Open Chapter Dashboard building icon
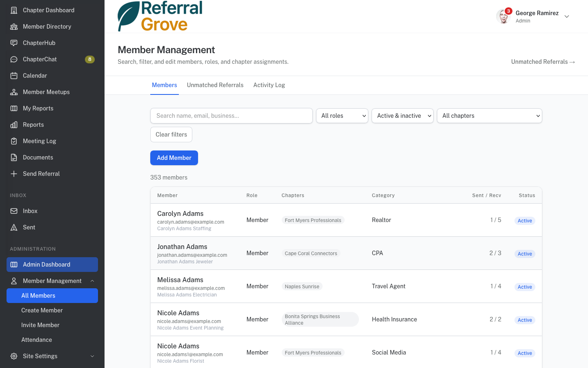 click(14, 10)
